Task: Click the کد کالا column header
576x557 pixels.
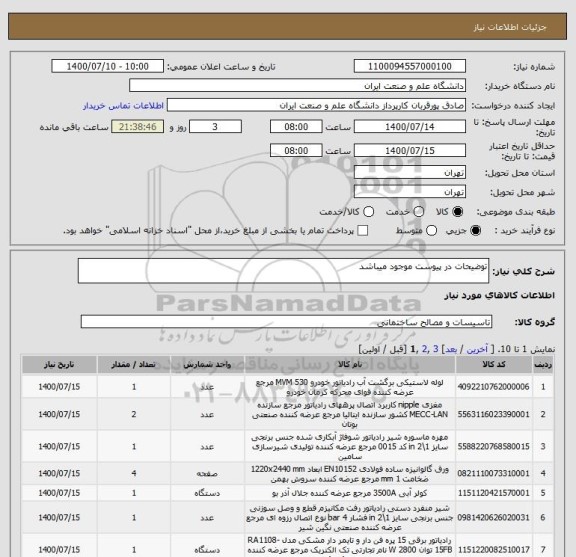Action: click(x=494, y=364)
